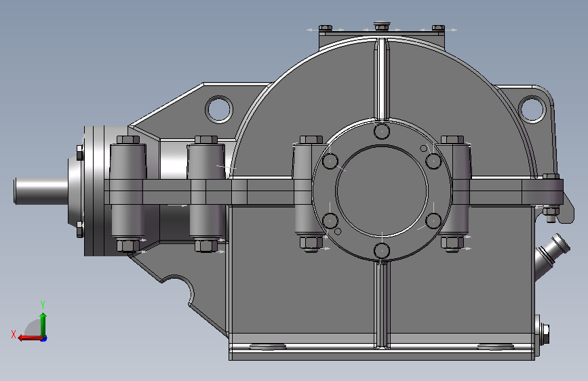The height and width of the screenshot is (381, 588).
Task: Select nut beneath leftmost flange bolt
Action: (x=128, y=245)
